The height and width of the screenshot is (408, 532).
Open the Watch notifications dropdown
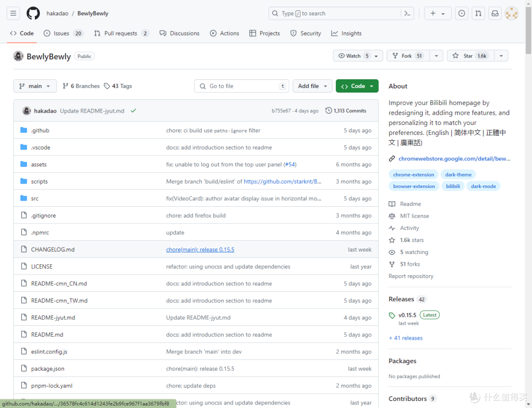tap(358, 56)
